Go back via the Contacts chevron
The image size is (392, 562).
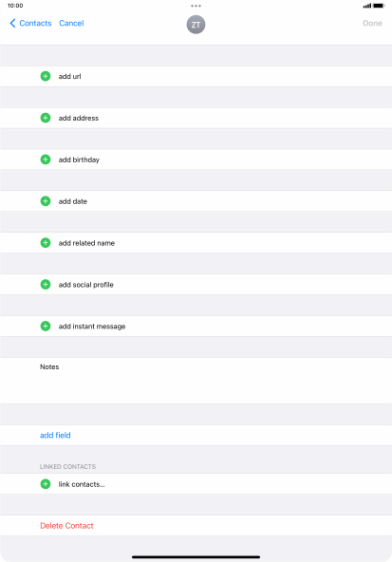coord(30,24)
